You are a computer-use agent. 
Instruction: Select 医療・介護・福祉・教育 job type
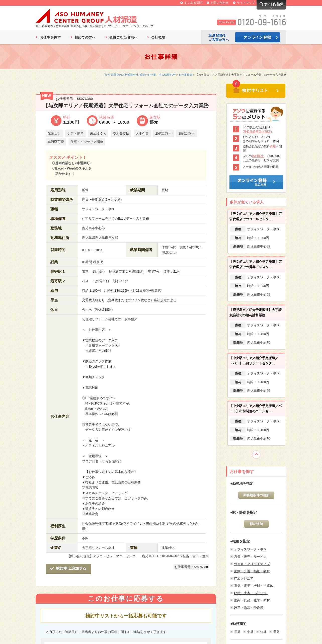[x=252, y=571]
